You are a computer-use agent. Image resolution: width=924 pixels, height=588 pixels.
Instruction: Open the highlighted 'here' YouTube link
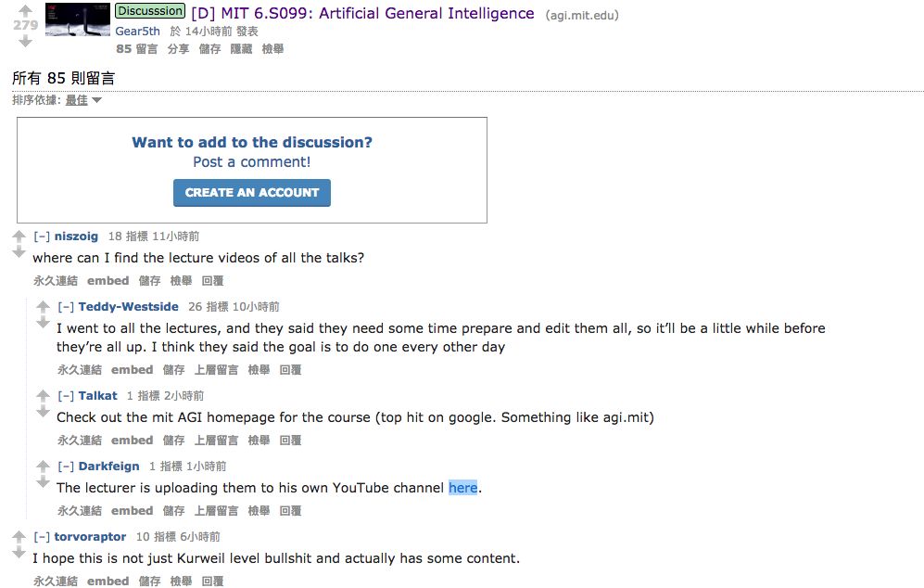(462, 488)
